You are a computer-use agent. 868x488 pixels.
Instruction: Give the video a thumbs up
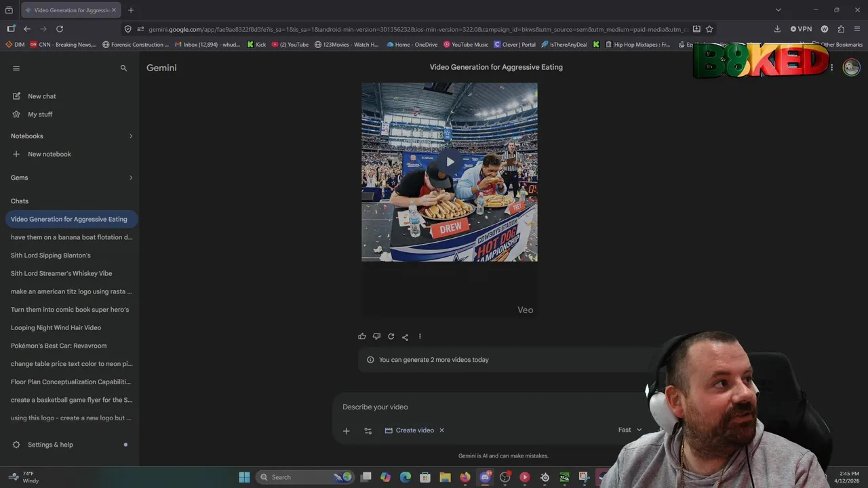coord(362,336)
